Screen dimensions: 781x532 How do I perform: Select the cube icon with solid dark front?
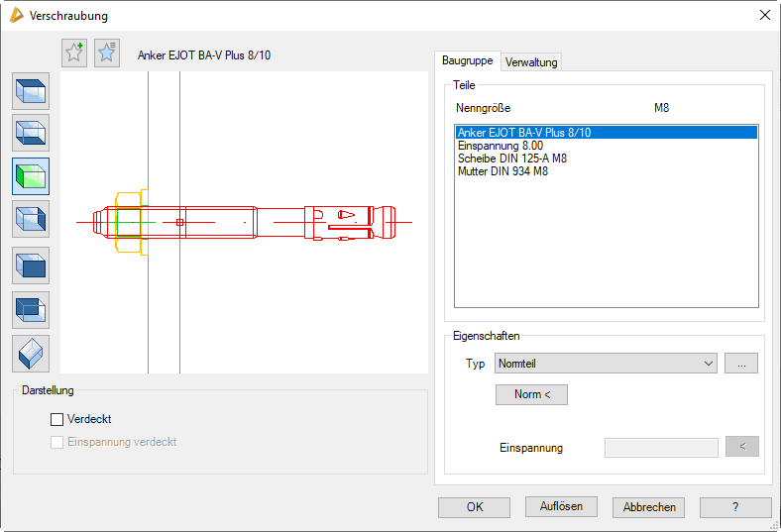pos(31,266)
